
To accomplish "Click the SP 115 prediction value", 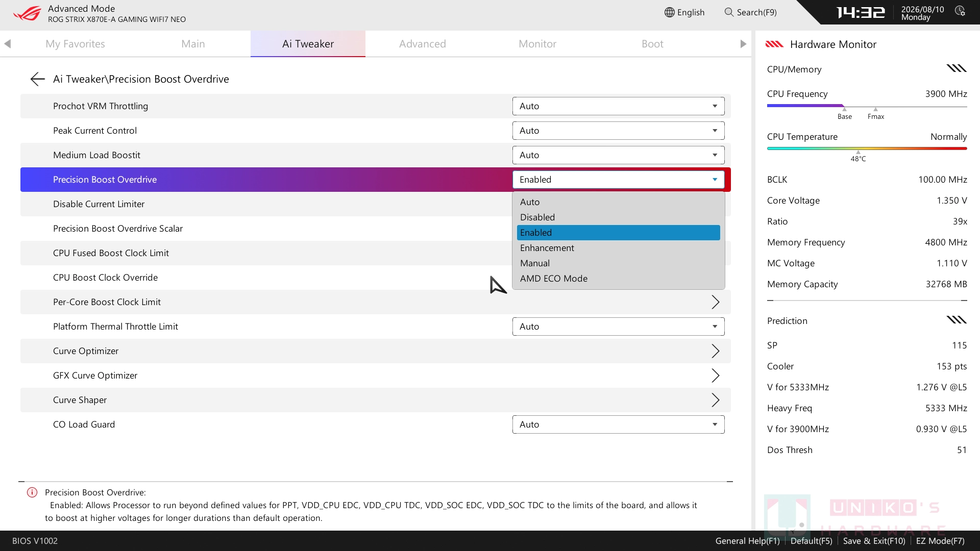I will point(959,345).
